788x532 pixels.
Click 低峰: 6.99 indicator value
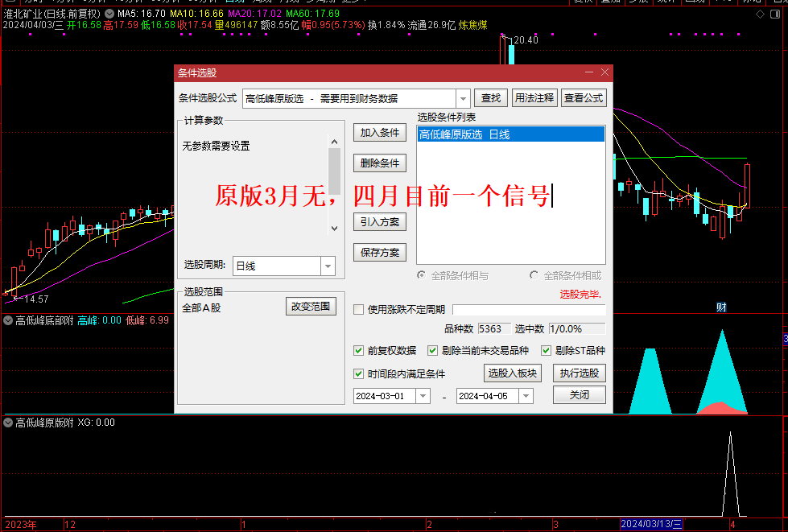(146, 320)
